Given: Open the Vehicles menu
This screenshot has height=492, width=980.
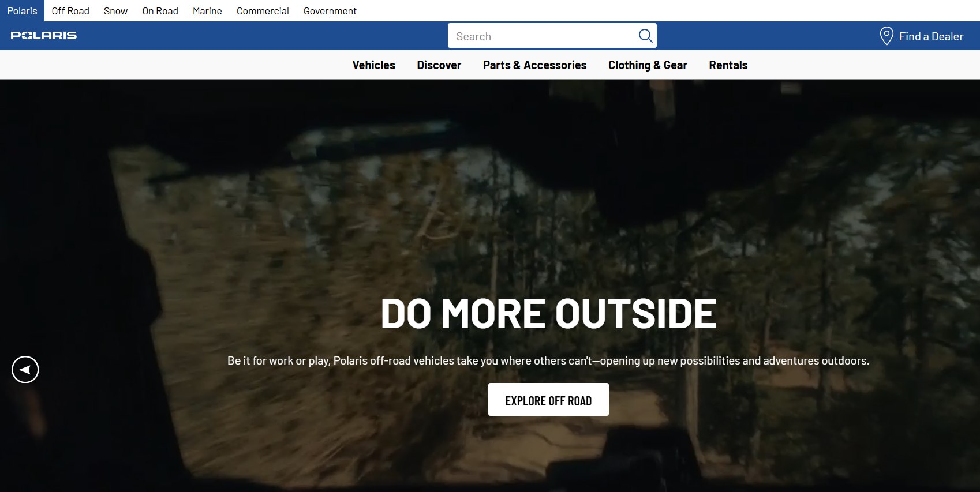Looking at the screenshot, I should point(373,65).
